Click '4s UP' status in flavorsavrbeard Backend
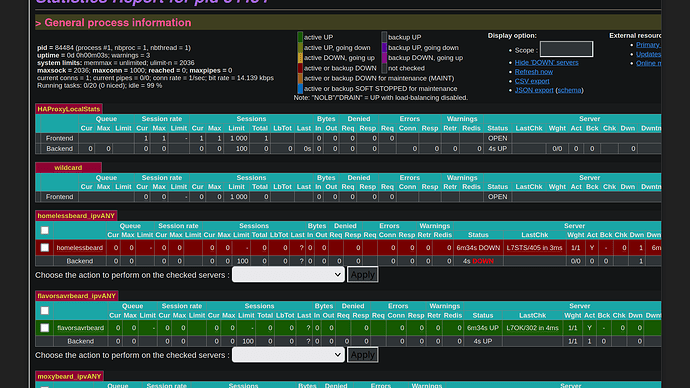The height and width of the screenshot is (388, 690). (x=483, y=341)
